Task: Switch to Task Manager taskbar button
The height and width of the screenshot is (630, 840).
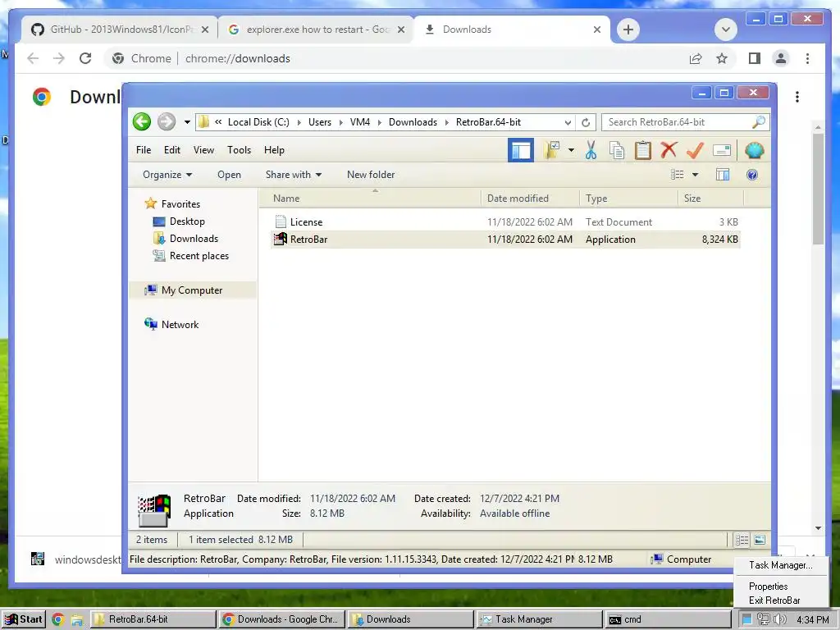Action: click(539, 619)
